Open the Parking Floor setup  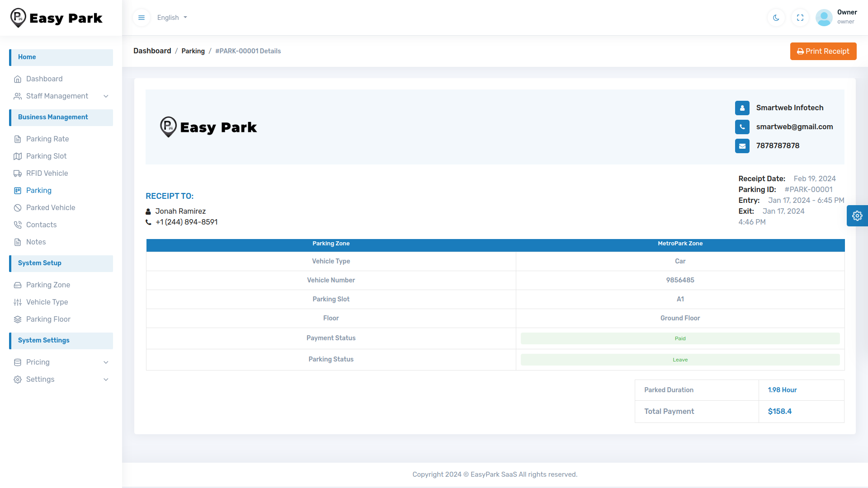tap(47, 319)
